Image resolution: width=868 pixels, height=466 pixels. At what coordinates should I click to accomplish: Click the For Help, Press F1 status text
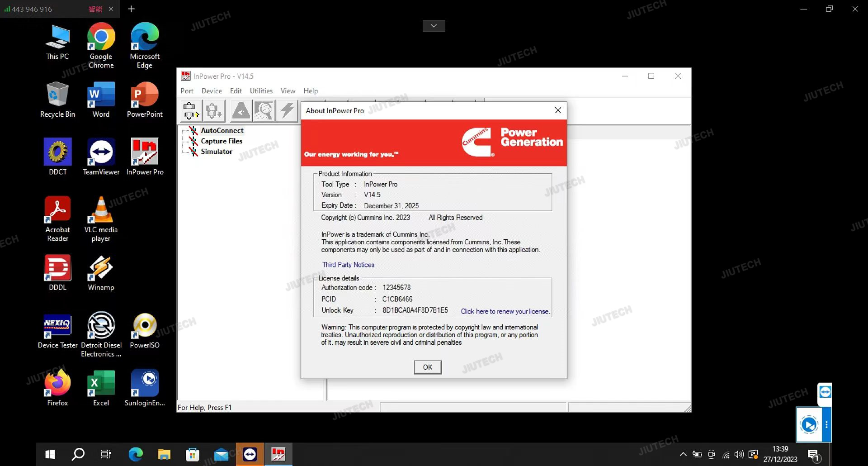[204, 408]
